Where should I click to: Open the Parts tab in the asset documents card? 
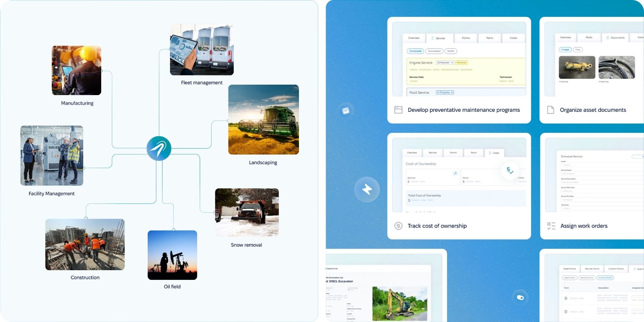tap(589, 38)
